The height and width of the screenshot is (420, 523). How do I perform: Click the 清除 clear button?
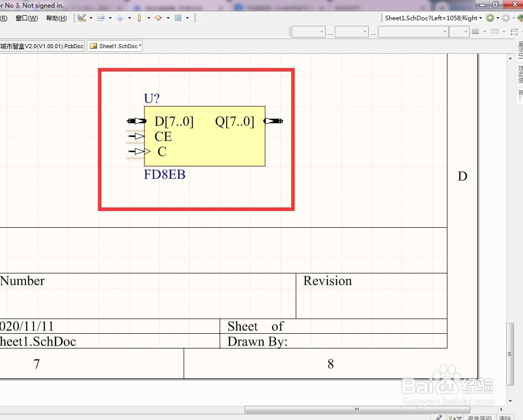pos(505,417)
